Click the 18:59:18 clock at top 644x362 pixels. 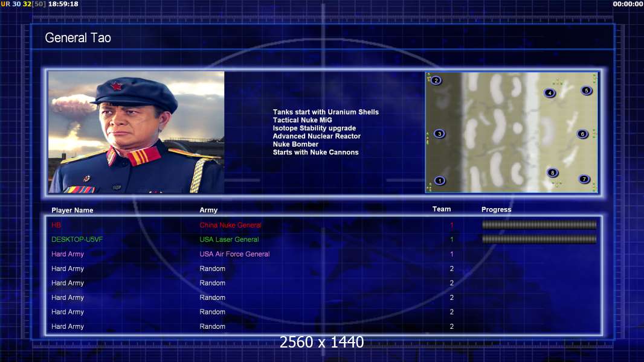63,4
